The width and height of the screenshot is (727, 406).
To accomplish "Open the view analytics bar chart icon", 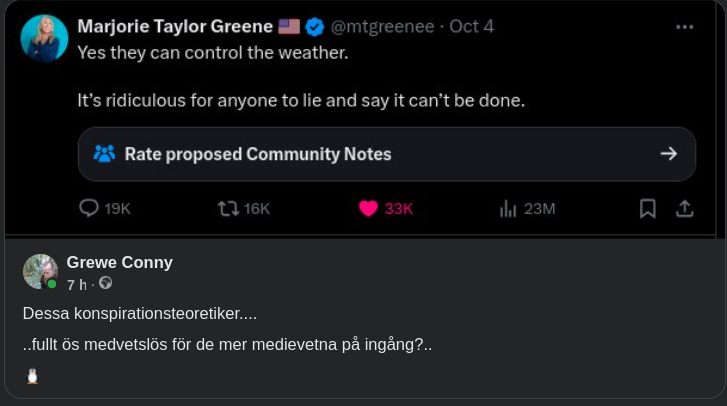I will tap(508, 208).
